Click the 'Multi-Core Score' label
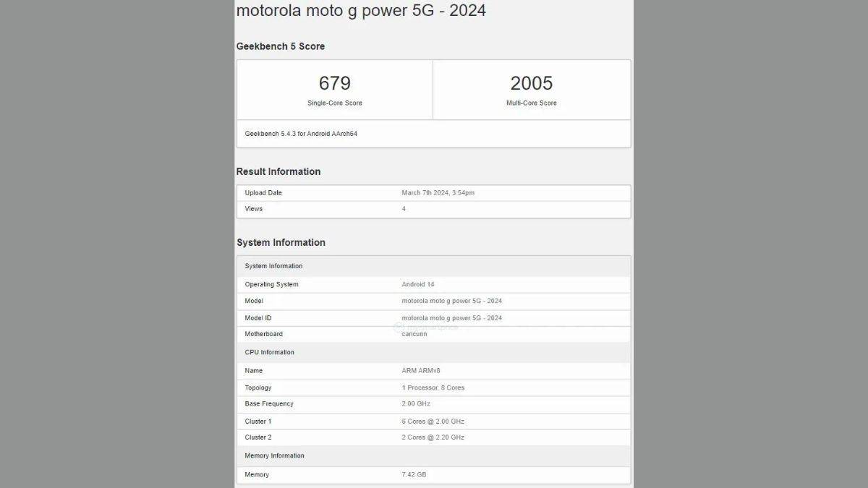868x488 pixels. [x=532, y=103]
